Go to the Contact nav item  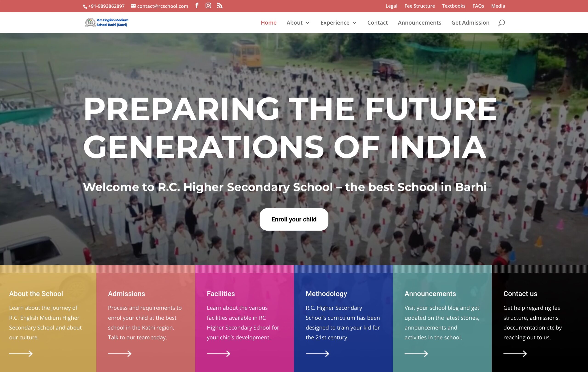(377, 23)
